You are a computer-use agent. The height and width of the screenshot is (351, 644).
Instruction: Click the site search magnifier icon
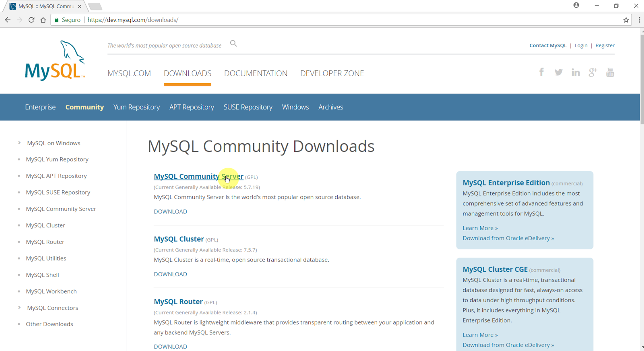coord(233,43)
